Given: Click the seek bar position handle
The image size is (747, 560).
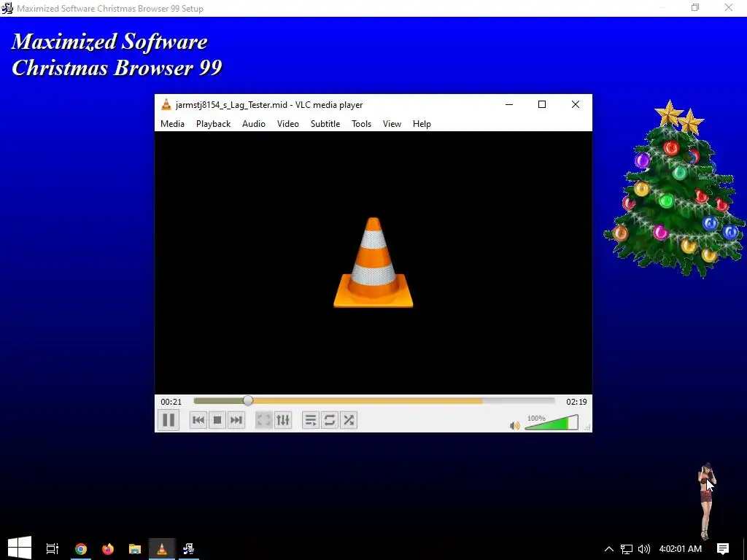Looking at the screenshot, I should 248,401.
